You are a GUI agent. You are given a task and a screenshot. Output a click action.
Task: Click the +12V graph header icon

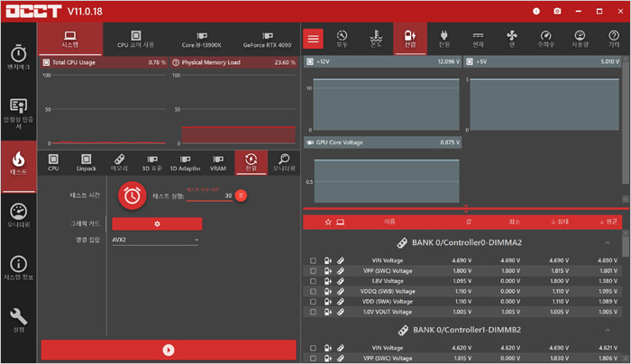coord(310,61)
